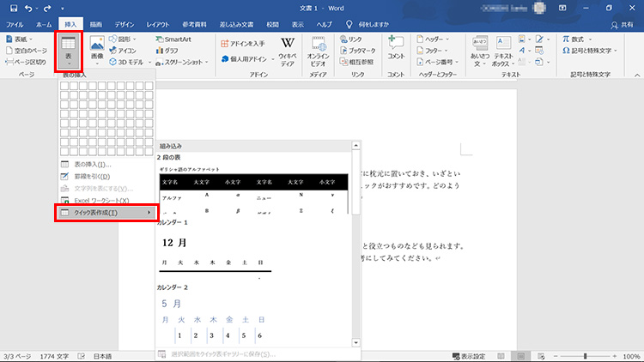Adjust the zoom slider in status bar
Viewport: 644px width, 362px height.
[585, 356]
